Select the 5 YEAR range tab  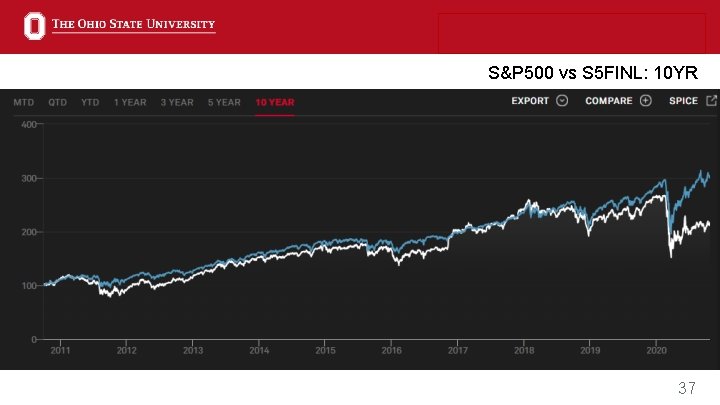coord(224,102)
